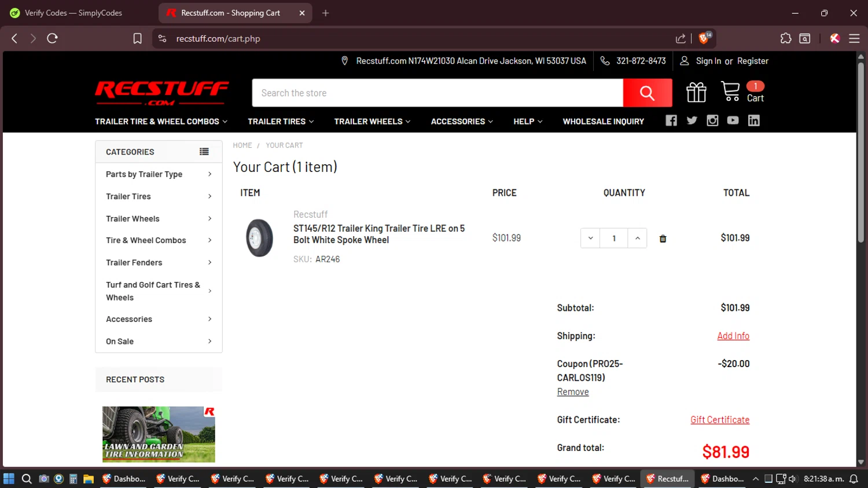The width and height of the screenshot is (868, 488).
Task: Expand Tire & Wheel Combos sidebar category
Action: 159,240
